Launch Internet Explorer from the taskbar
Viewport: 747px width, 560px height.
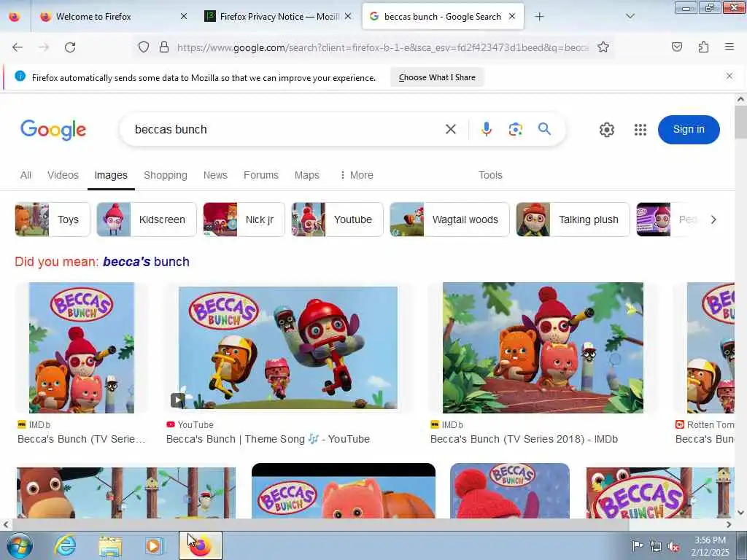[x=65, y=545]
